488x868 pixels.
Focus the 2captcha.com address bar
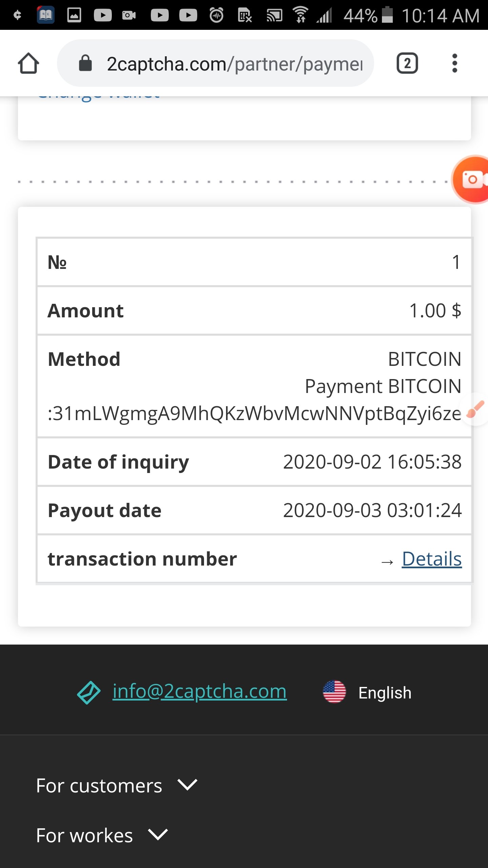pyautogui.click(x=234, y=63)
